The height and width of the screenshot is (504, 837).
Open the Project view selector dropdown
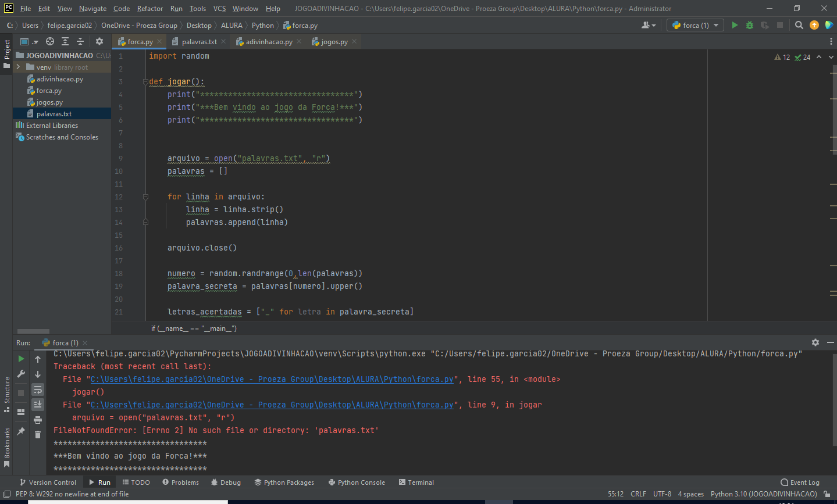click(x=29, y=41)
